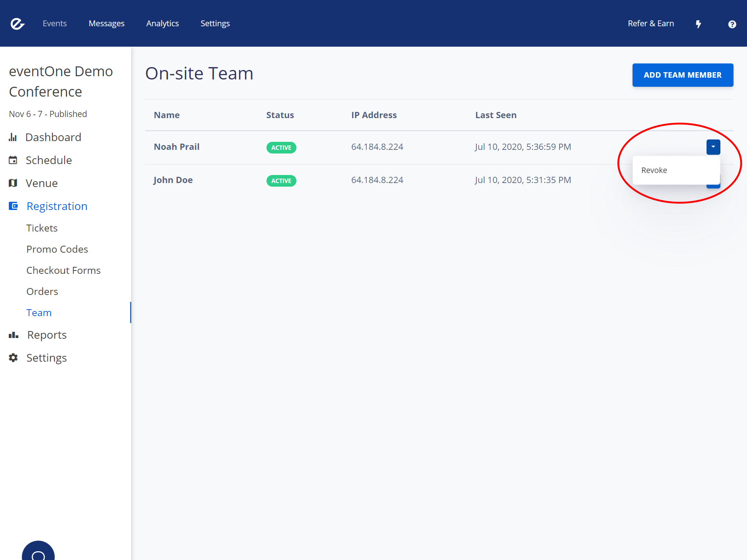Viewport: 747px width, 560px height.
Task: Open Settings in the sidebar
Action: point(47,358)
